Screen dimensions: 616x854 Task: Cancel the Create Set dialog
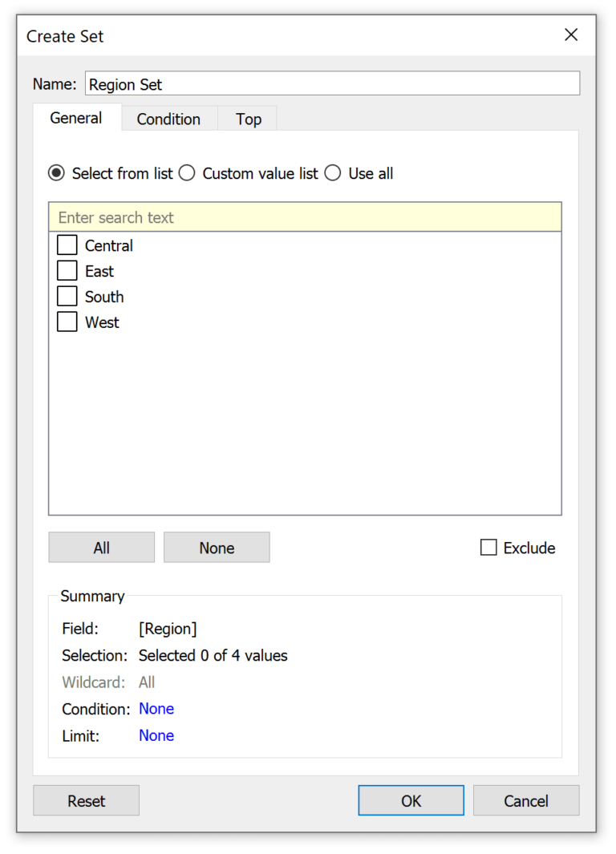[525, 800]
